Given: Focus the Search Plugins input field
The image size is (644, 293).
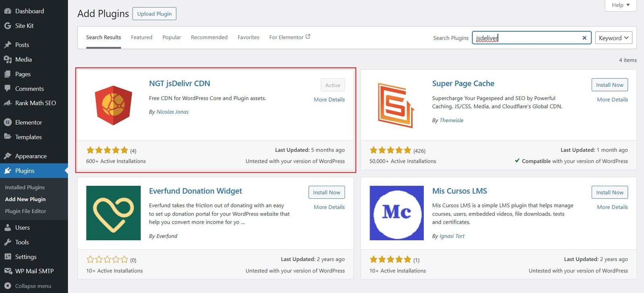Looking at the screenshot, I should click(525, 38).
